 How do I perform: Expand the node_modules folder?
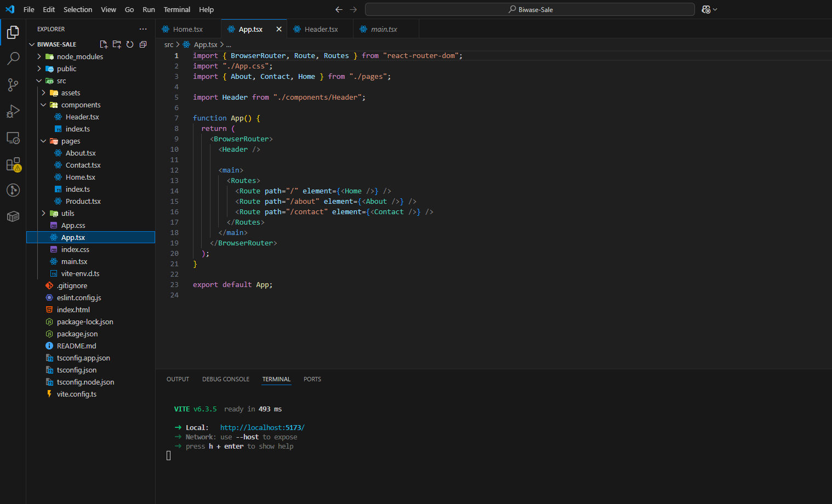coord(79,56)
